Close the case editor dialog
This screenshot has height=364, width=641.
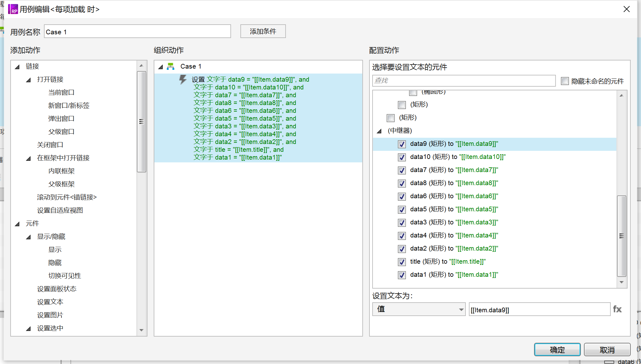click(627, 9)
